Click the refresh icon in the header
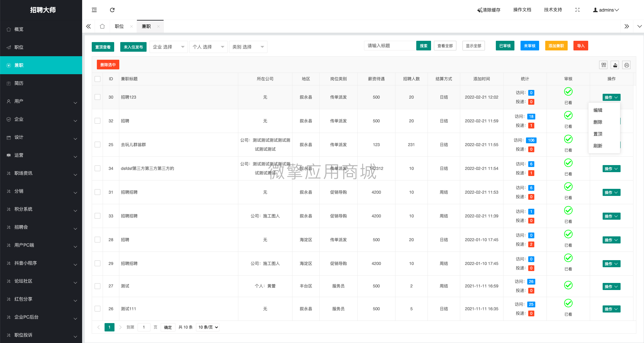Image resolution: width=644 pixels, height=343 pixels. pyautogui.click(x=112, y=10)
